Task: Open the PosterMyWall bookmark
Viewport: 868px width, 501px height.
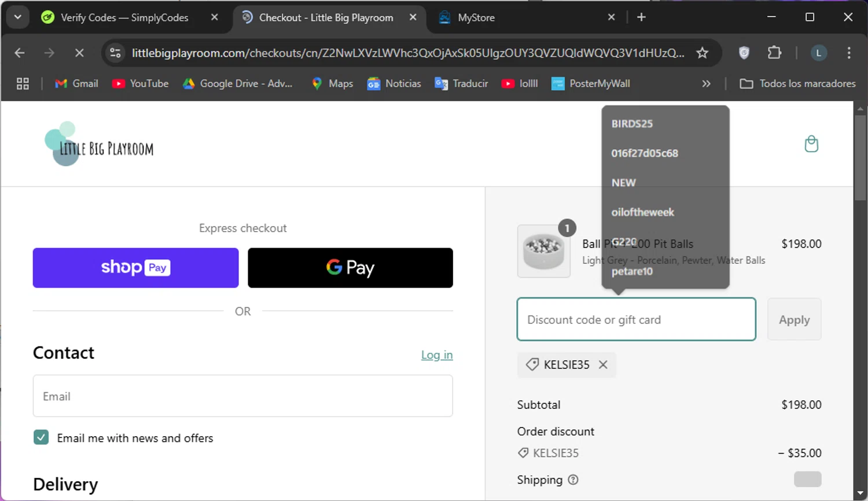Action: coord(591,84)
